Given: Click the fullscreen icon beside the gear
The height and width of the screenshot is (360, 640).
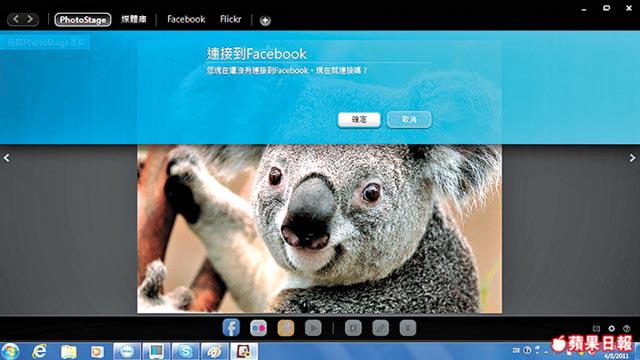Looking at the screenshot, I should click(596, 329).
